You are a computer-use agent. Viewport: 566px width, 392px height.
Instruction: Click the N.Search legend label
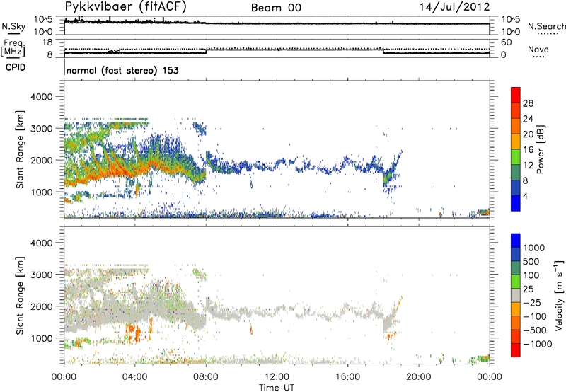tap(546, 26)
